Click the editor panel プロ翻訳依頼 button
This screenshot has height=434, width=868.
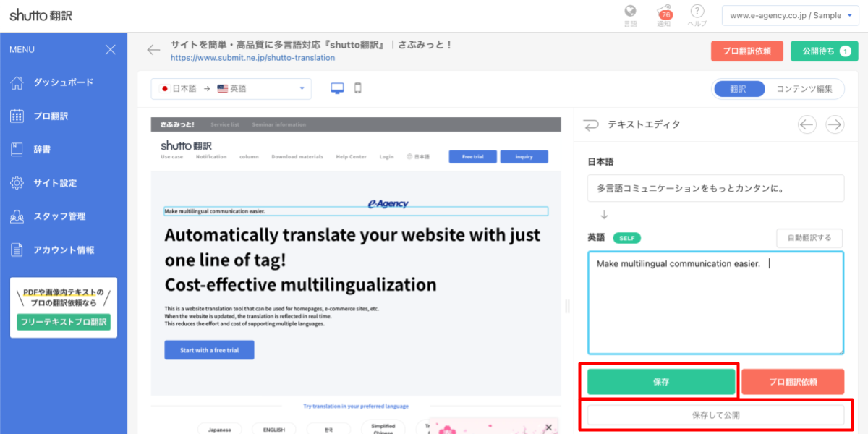pyautogui.click(x=793, y=381)
